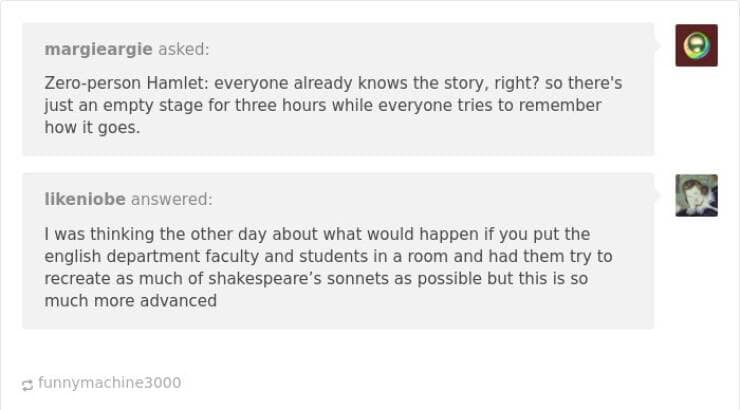This screenshot has height=410, width=740.
Task: Click the margieargie username link
Action: click(x=96, y=49)
